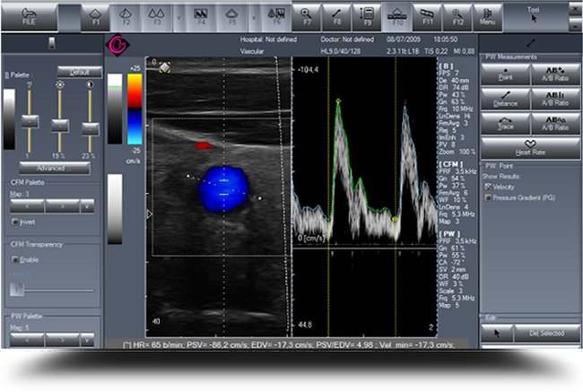Reset B Palette with Default button
Viewport: 583px width, 392px height.
[x=79, y=71]
